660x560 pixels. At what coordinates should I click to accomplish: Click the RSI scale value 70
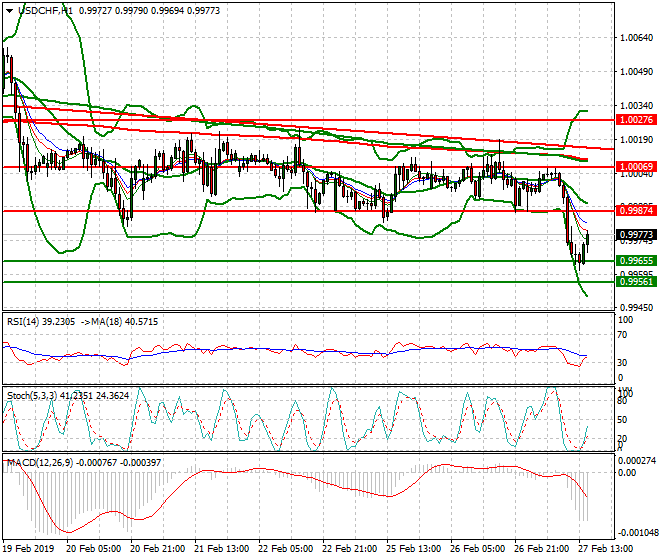tap(622, 335)
